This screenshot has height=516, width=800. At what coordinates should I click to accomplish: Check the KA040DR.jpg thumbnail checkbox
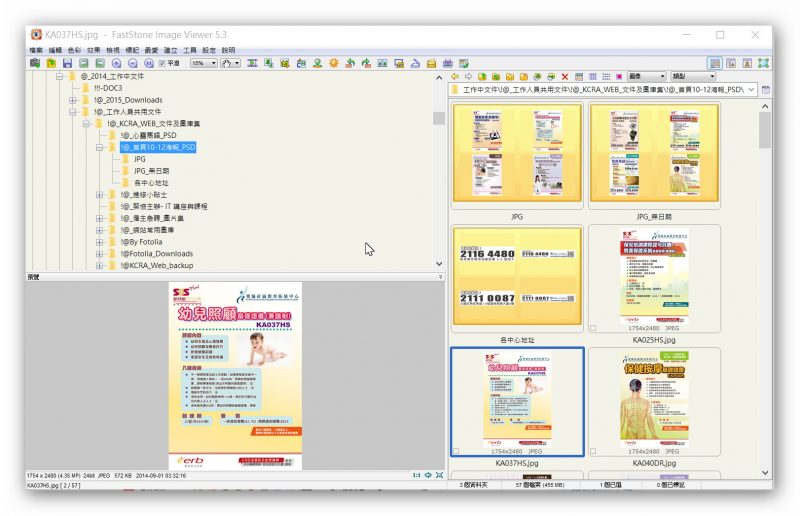pos(593,451)
